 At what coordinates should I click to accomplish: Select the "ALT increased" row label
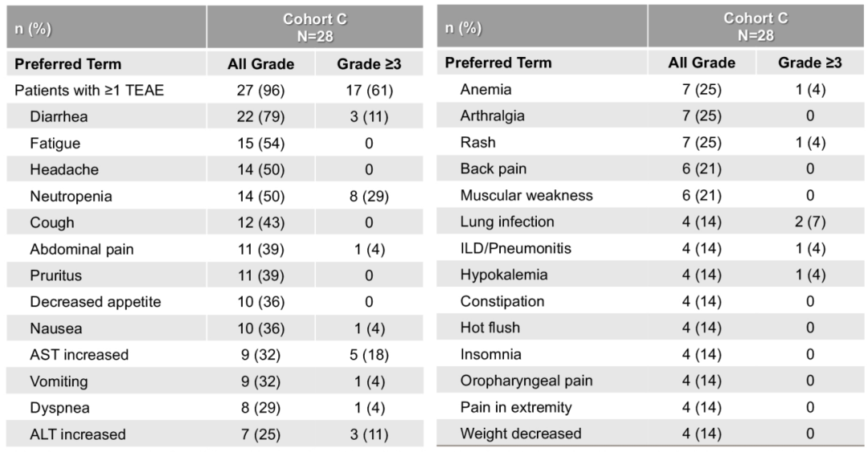(x=78, y=434)
